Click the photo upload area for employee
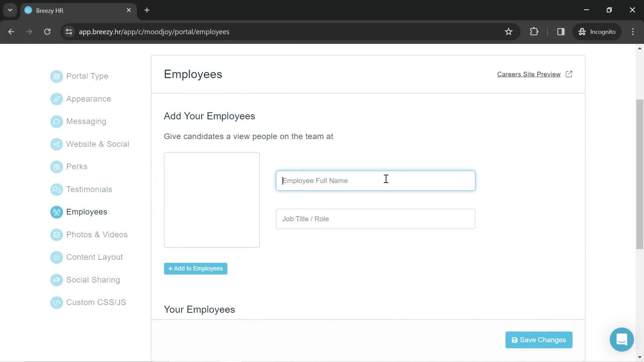Image resolution: width=644 pixels, height=362 pixels. point(212,200)
